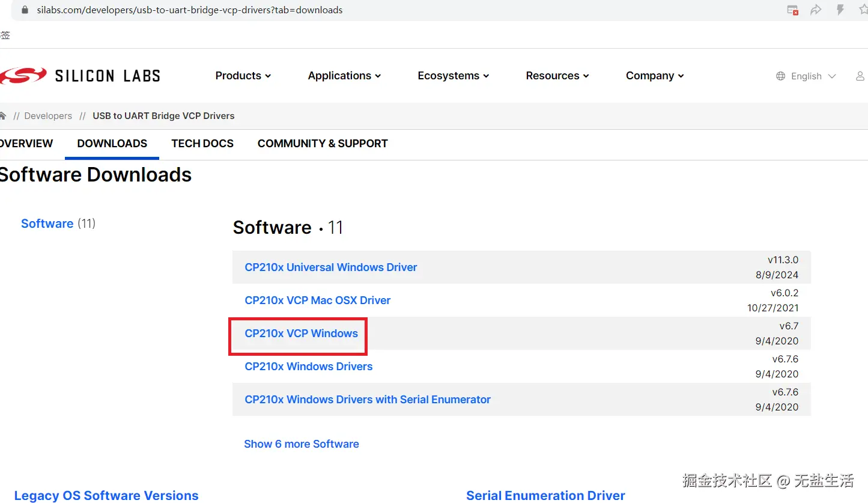The height and width of the screenshot is (503, 868).
Task: Click the Silicon Labs logo
Action: (80, 76)
